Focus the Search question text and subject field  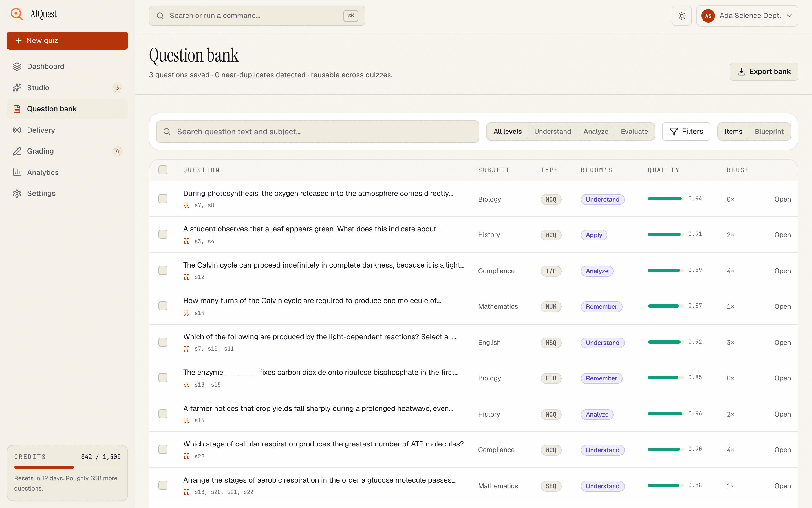point(317,132)
